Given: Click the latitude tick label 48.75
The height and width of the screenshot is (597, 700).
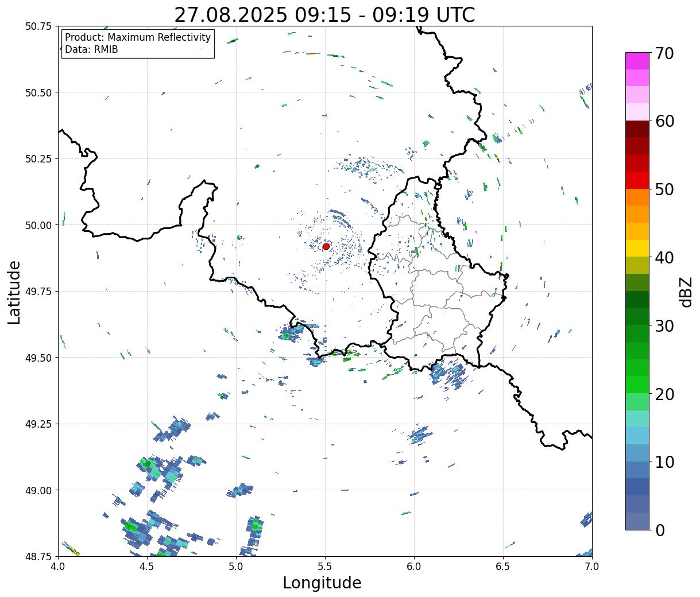Looking at the screenshot, I should (x=38, y=556).
